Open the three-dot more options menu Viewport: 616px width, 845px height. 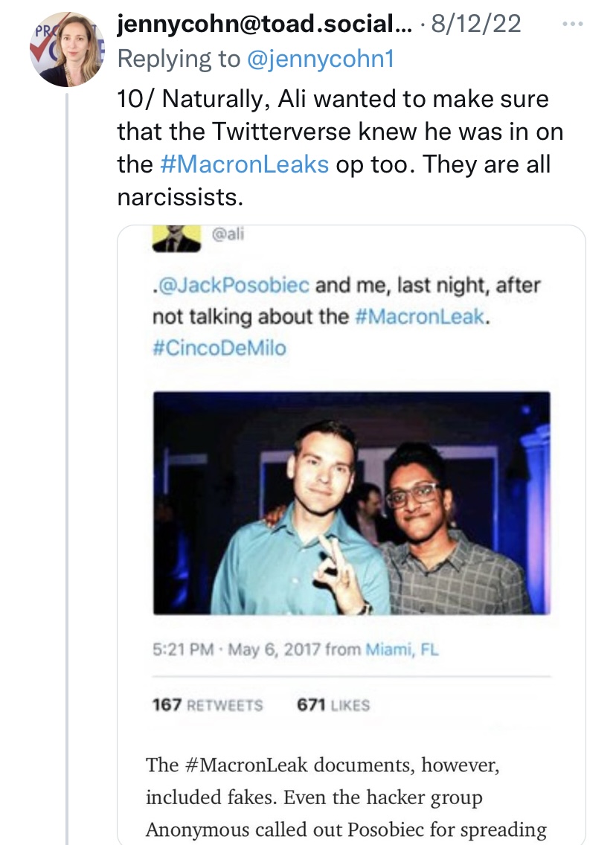click(x=572, y=25)
